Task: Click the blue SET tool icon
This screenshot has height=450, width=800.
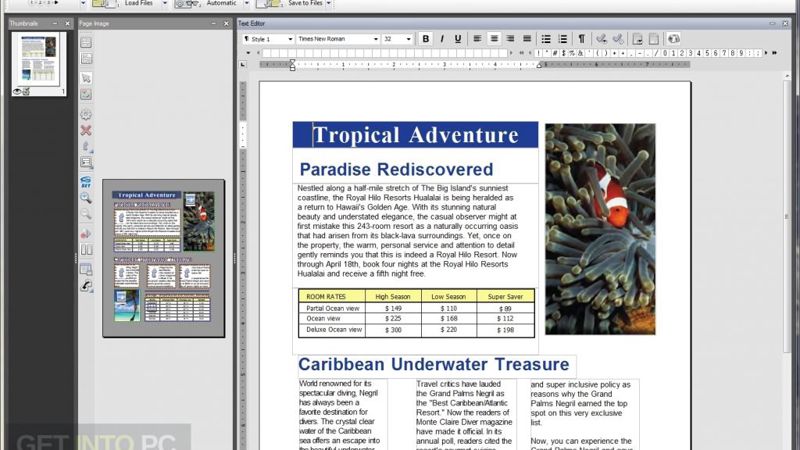Action: pos(86,182)
